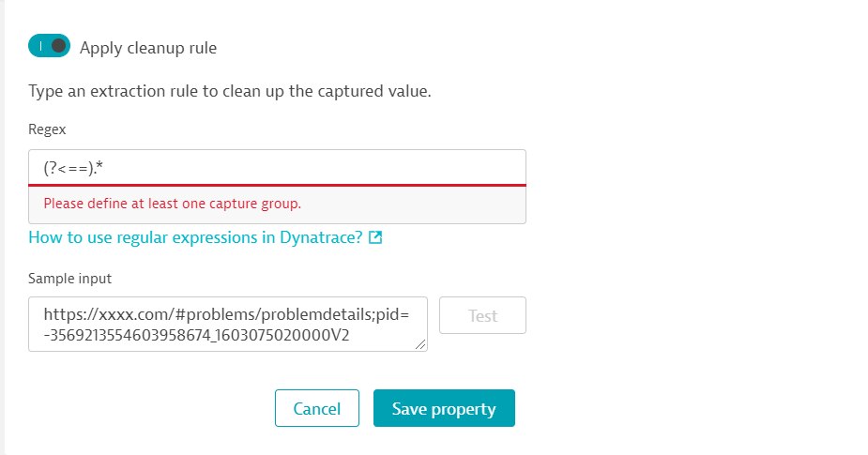Viewport: 868px width, 455px height.
Task: Place cursor in the -3569213554603958674 sample line
Action: pos(196,335)
